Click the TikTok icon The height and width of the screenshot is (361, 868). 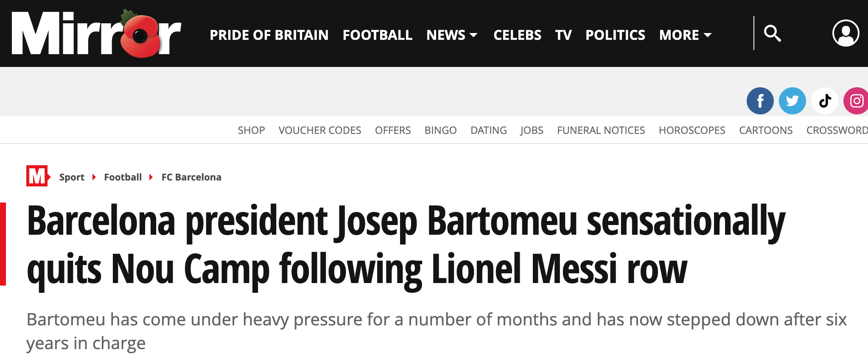point(824,101)
